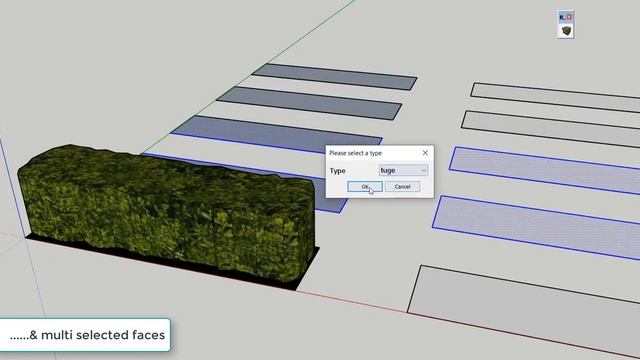This screenshot has width=640, height=360.
Task: Cancel the 'Please select a type' dialog
Action: click(x=402, y=187)
